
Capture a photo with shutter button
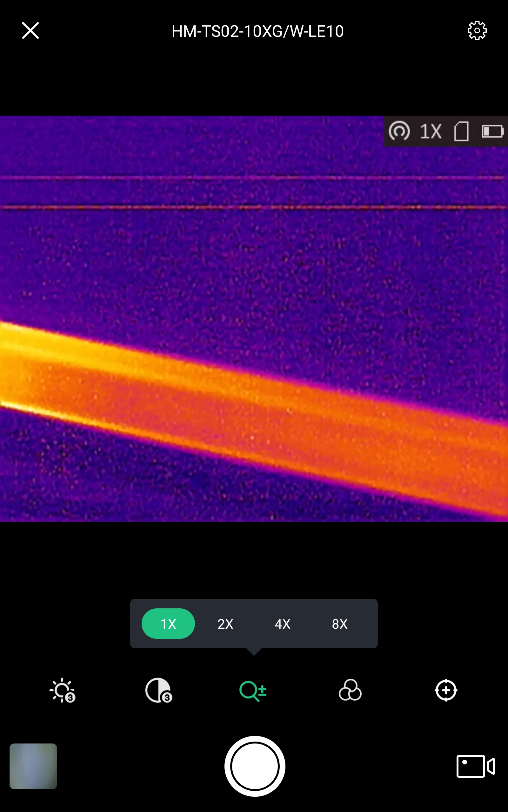pyautogui.click(x=255, y=766)
